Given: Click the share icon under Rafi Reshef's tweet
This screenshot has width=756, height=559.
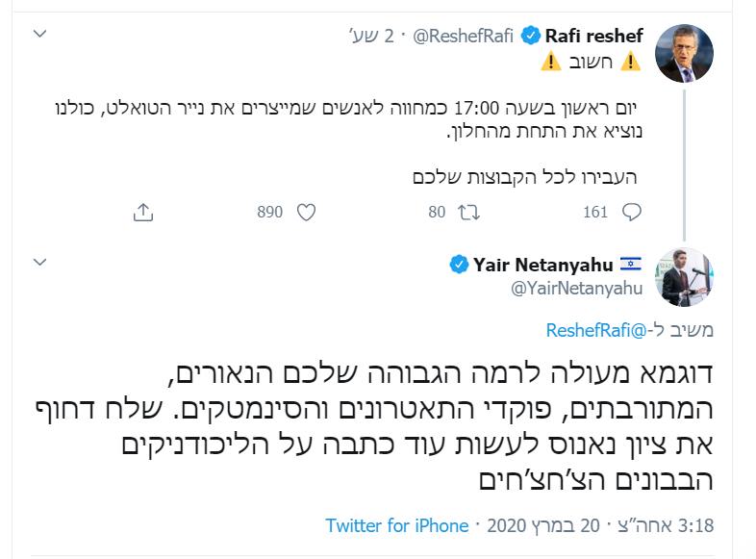Looking at the screenshot, I should (x=142, y=213).
